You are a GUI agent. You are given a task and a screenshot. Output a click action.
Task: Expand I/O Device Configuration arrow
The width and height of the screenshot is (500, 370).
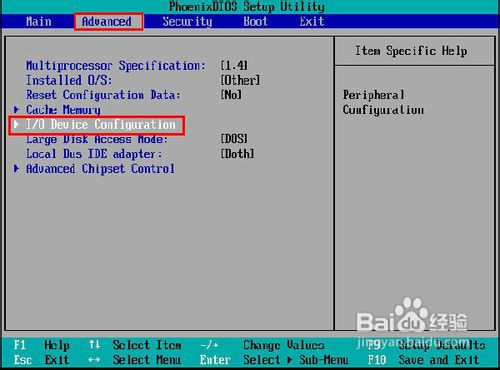pos(16,125)
